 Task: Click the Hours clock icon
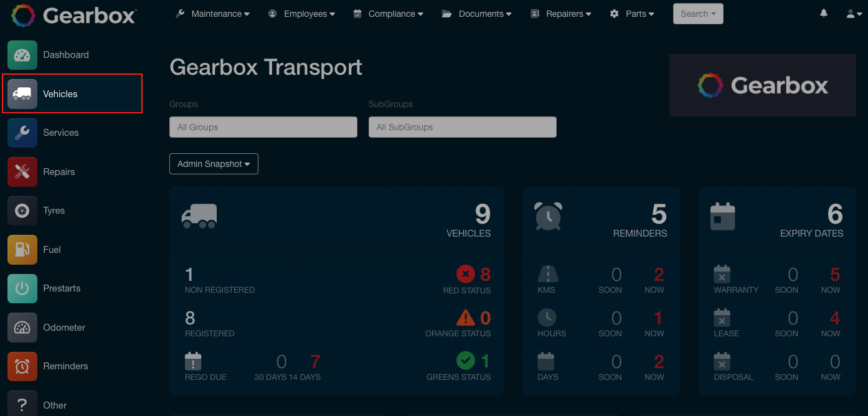coord(547,318)
